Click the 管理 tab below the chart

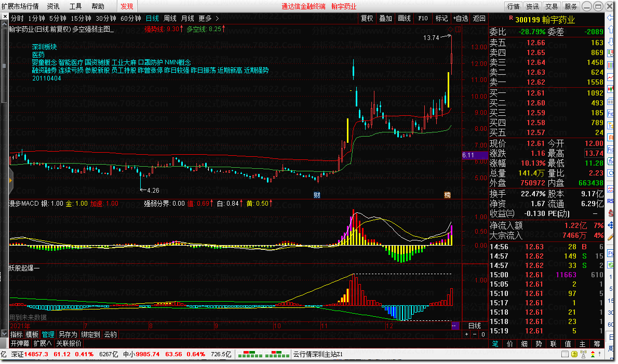pyautogui.click(x=48, y=334)
